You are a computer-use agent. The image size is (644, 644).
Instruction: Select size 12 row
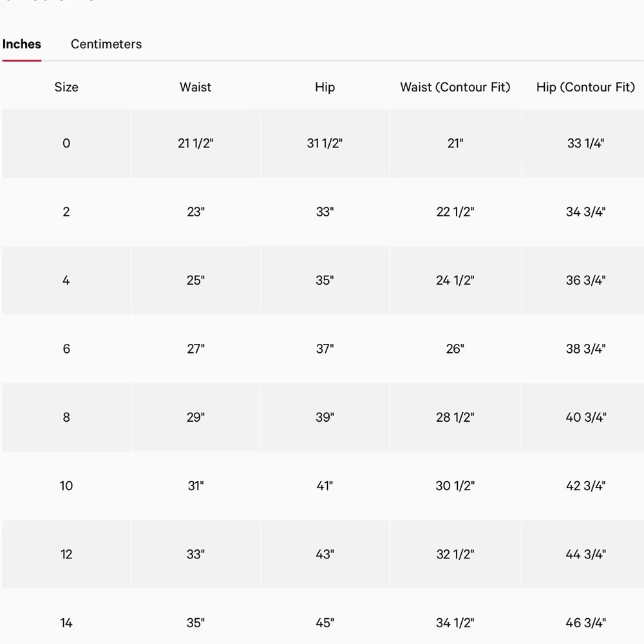(x=66, y=554)
